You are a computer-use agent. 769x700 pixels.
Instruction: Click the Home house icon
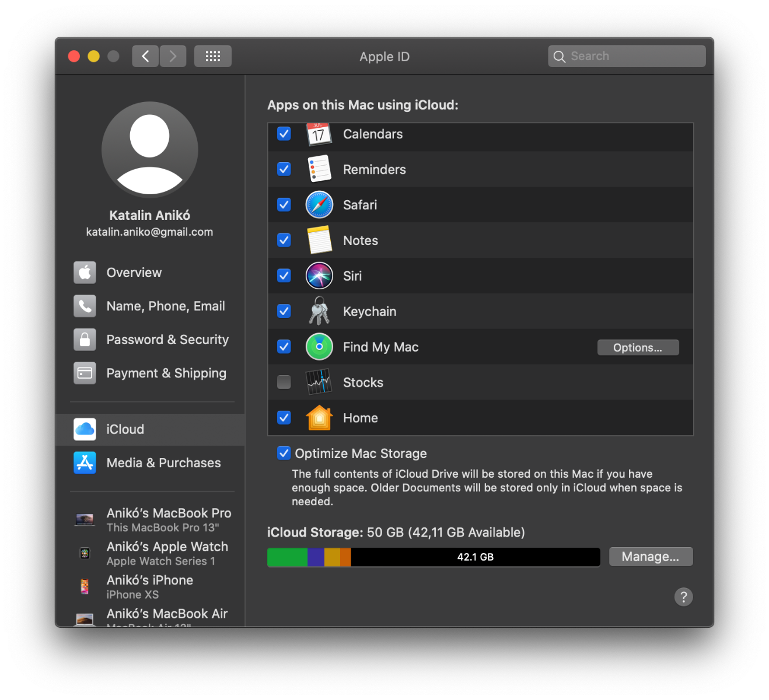(319, 418)
